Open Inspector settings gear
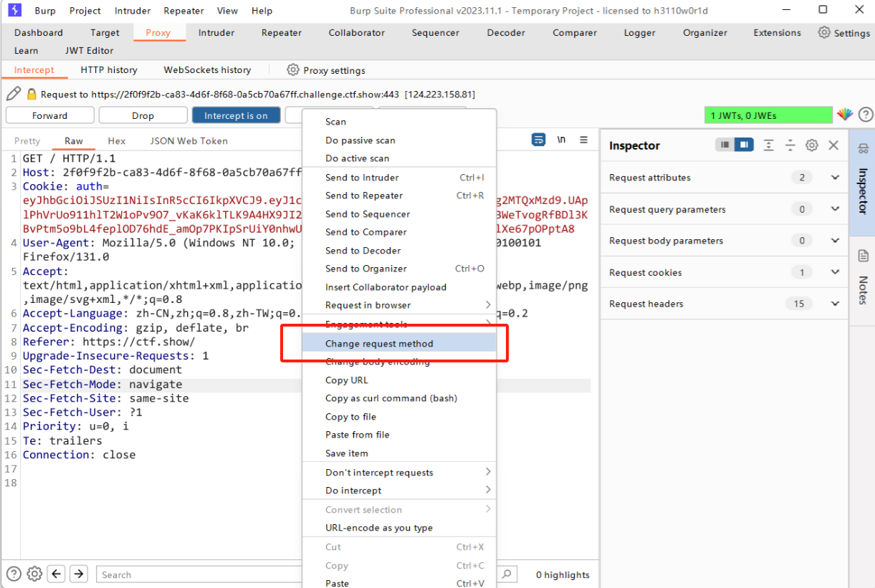Viewport: 875px width, 588px height. pos(811,145)
